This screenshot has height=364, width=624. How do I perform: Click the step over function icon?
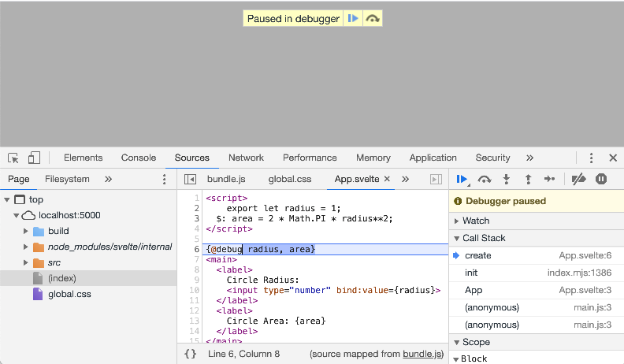click(x=485, y=179)
